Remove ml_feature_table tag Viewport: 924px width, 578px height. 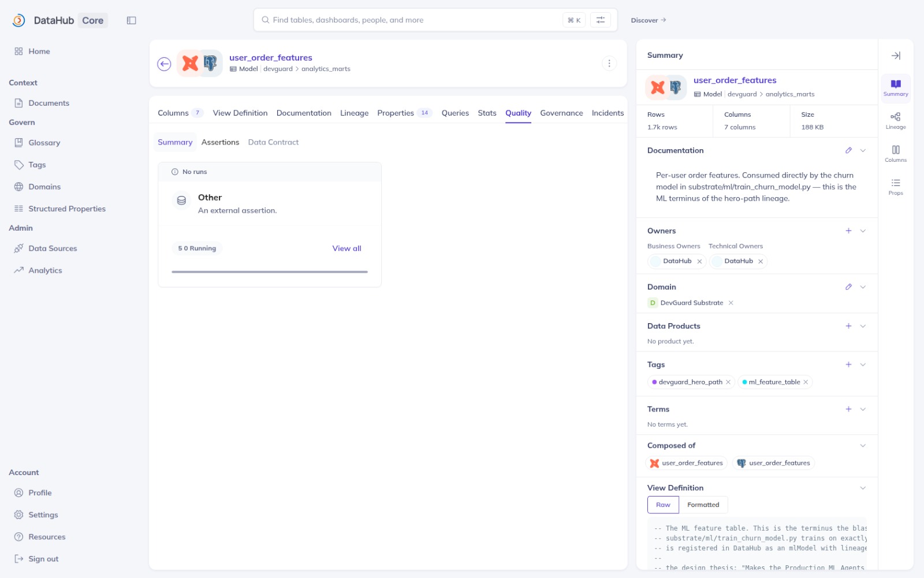806,382
